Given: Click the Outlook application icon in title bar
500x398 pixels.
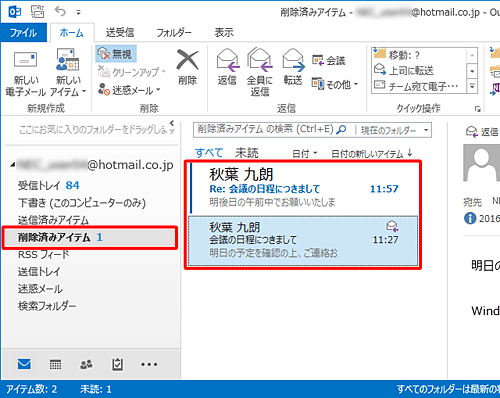Looking at the screenshot, I should (14, 12).
